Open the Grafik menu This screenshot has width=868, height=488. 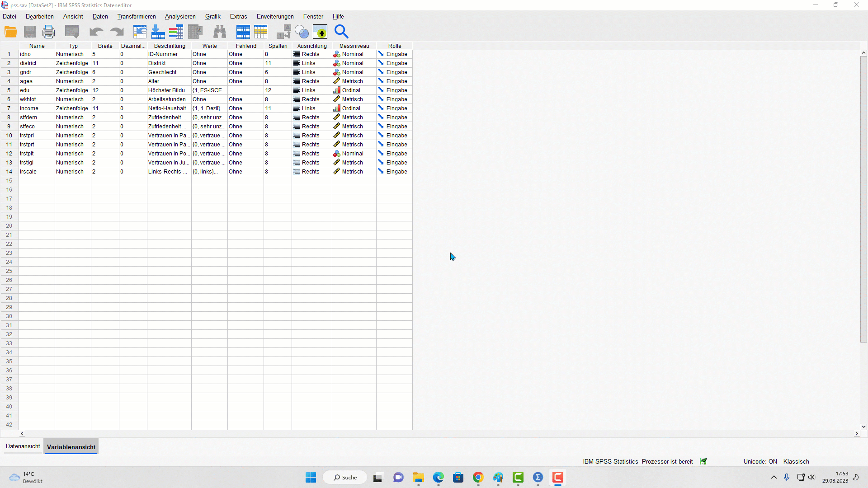[x=213, y=17]
